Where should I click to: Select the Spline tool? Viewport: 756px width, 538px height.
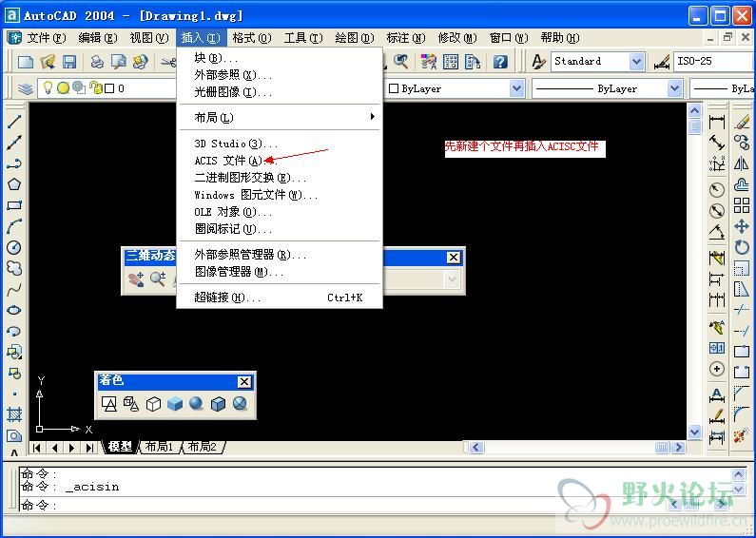(14, 289)
